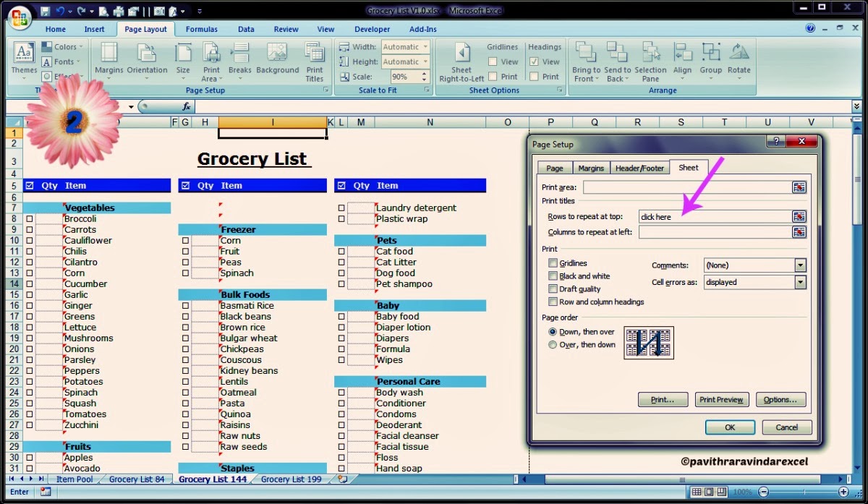This screenshot has width=868, height=504.
Task: Open the Width dropdown in Scale to Fit
Action: (x=427, y=46)
